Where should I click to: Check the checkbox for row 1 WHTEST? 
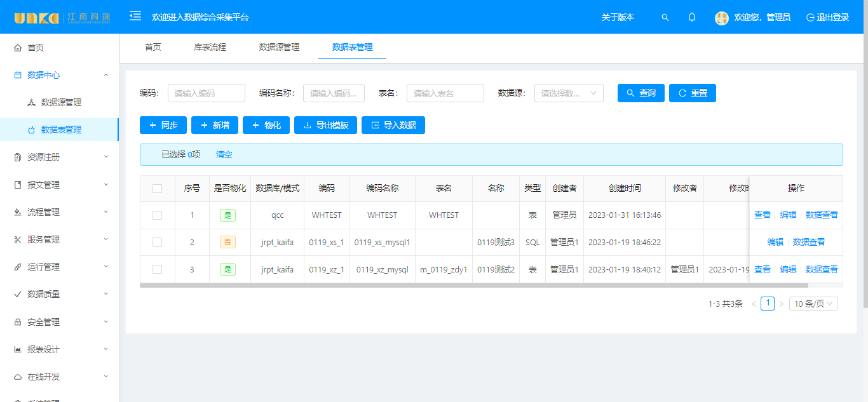[158, 215]
